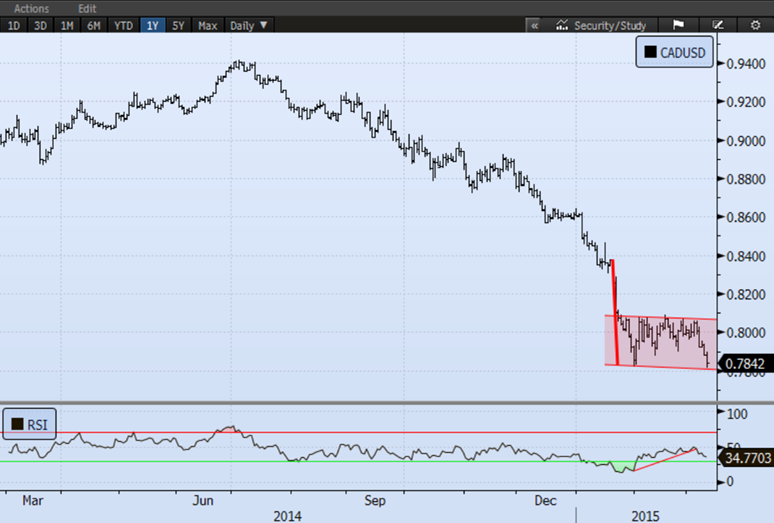The width and height of the screenshot is (774, 523).
Task: Expand the Daily periodicity dropdown
Action: [x=249, y=25]
